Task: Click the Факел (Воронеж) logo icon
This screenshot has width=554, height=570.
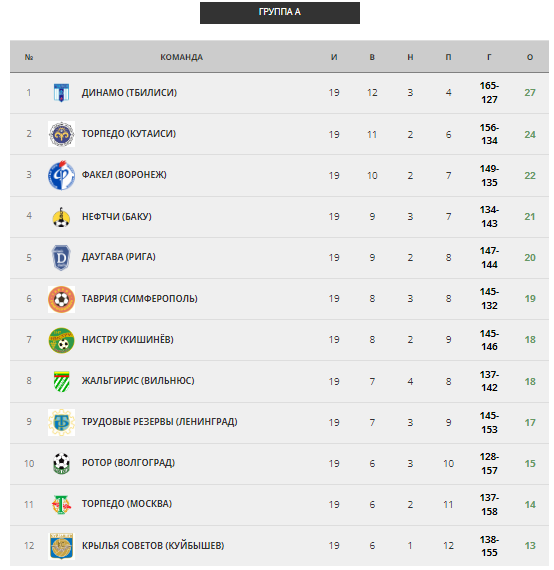Action: 61,175
